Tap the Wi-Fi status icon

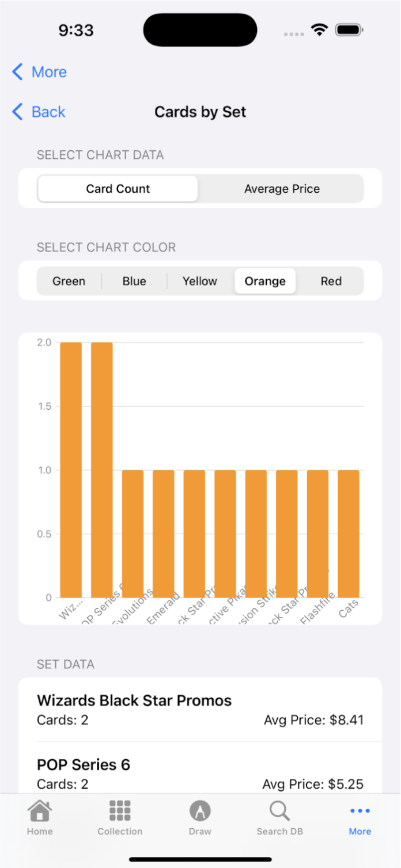[x=319, y=29]
